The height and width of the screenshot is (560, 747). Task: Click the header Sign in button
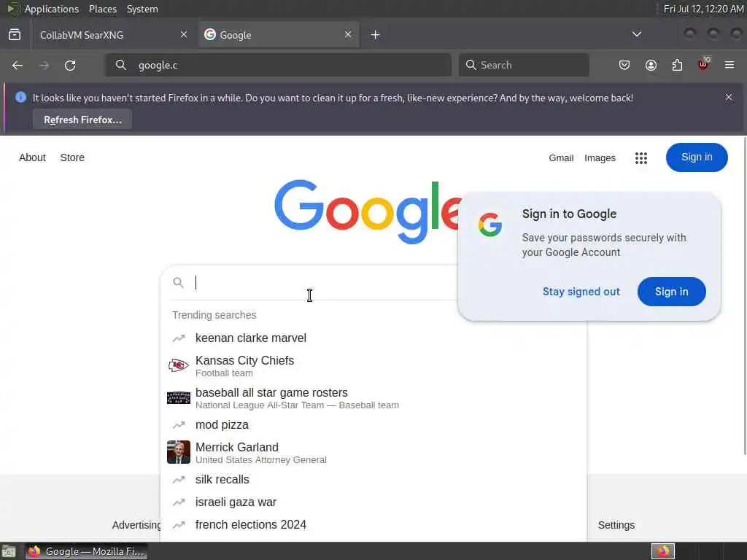click(697, 157)
